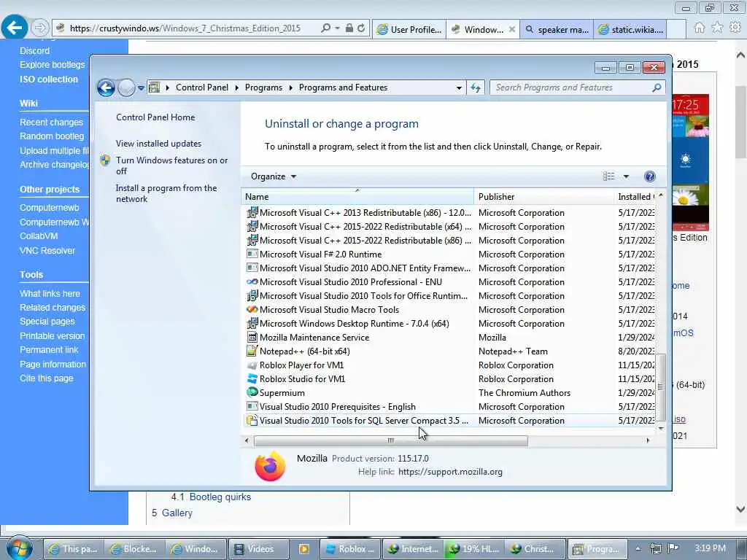Click Turn Windows features on or off
The height and width of the screenshot is (560, 747).
[x=171, y=166]
